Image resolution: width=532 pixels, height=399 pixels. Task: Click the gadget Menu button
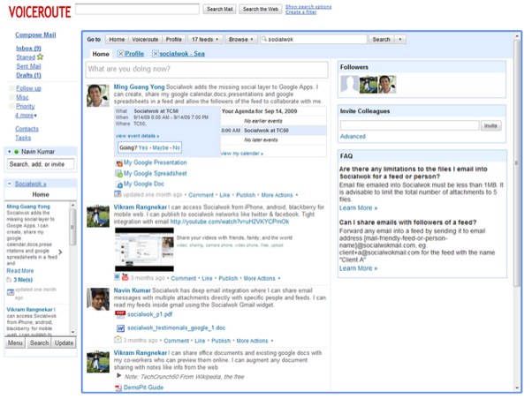pyautogui.click(x=15, y=343)
